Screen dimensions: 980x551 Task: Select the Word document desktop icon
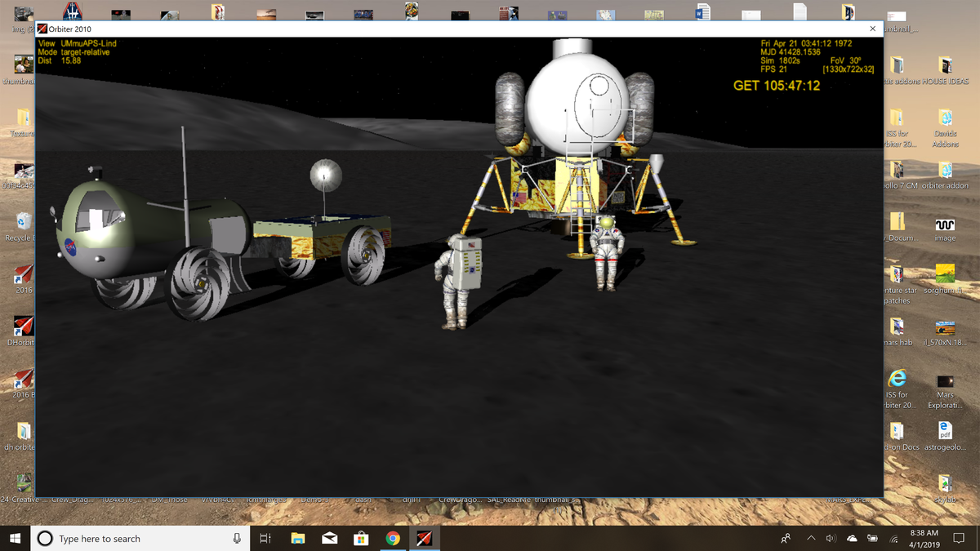click(x=702, y=12)
